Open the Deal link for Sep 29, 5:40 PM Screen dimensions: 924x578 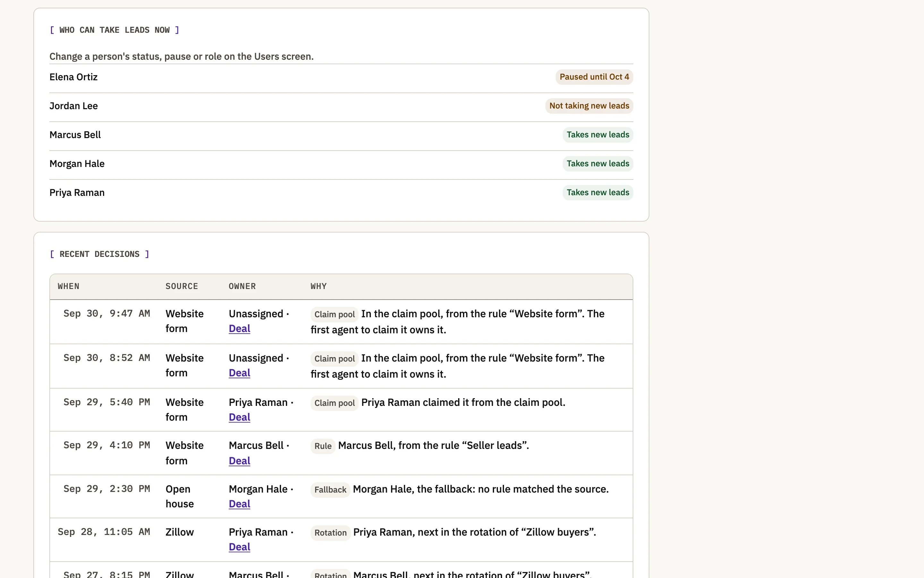(x=239, y=417)
